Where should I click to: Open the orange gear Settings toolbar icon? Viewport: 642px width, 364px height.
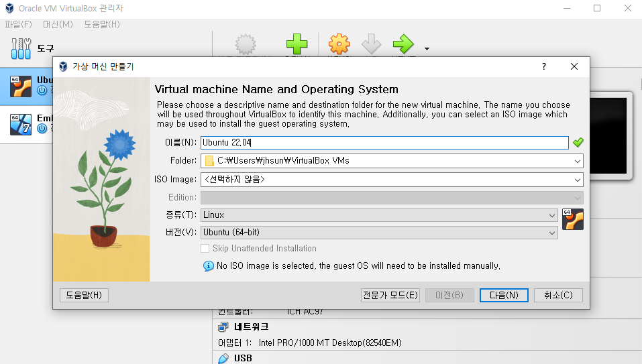339,44
